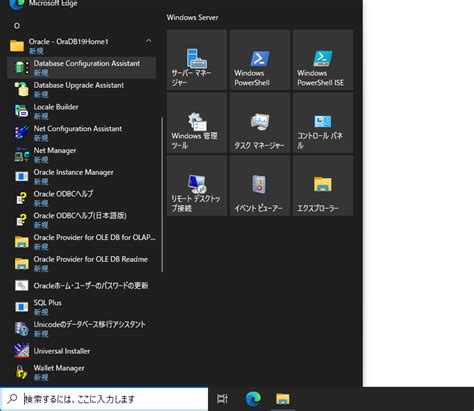Image resolution: width=474 pixels, height=411 pixels.
Task: Open Wallet Manager icon
Action: click(22, 372)
